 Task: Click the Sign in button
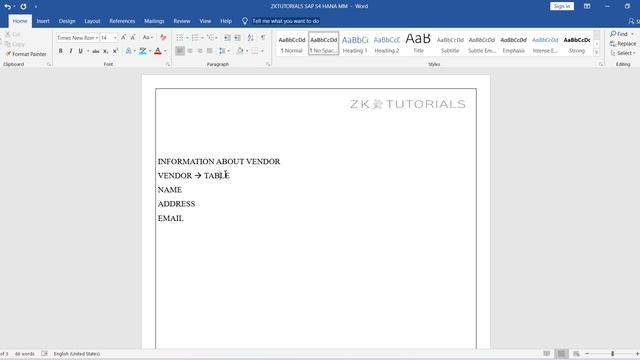(562, 6)
